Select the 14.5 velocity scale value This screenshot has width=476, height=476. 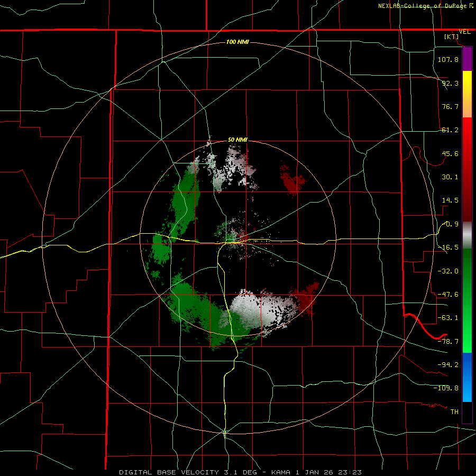click(x=450, y=200)
